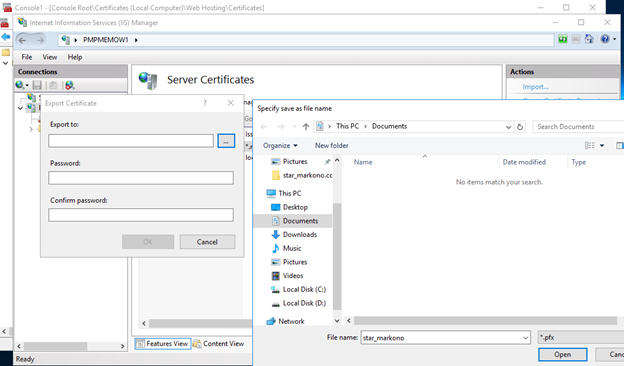Switch to Content View tab
Viewport: 624px width, 366px height.
pos(218,344)
